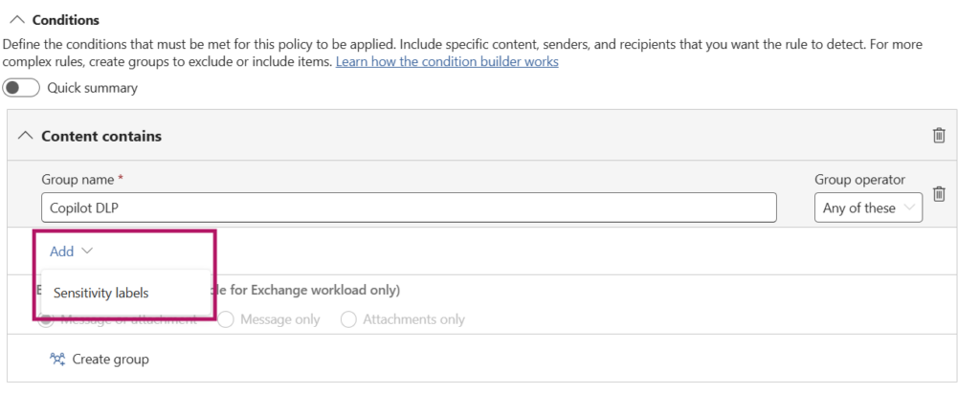Select the Message only radio button
This screenshot has height=393, width=980.
point(226,319)
